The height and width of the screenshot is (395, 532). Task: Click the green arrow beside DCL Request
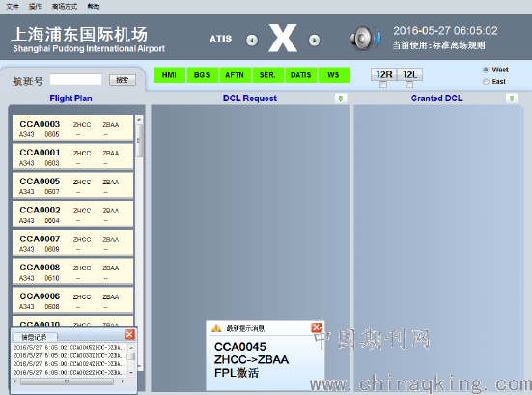coord(340,99)
